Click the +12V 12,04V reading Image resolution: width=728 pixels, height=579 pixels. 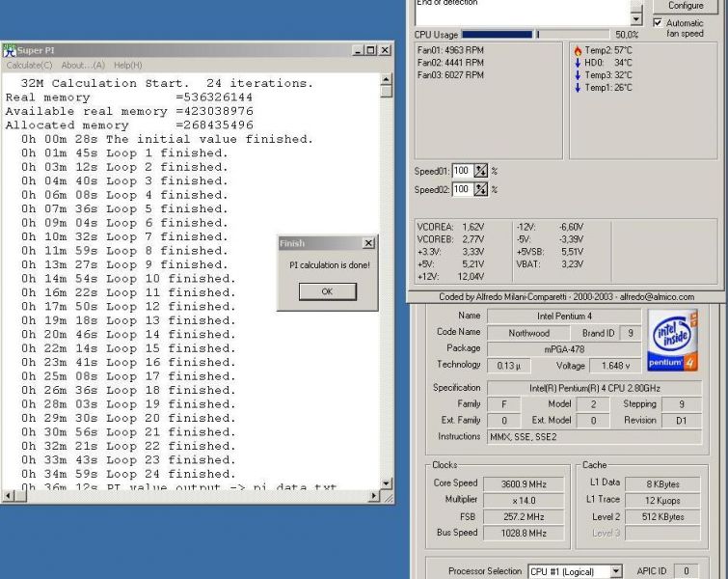pos(450,277)
